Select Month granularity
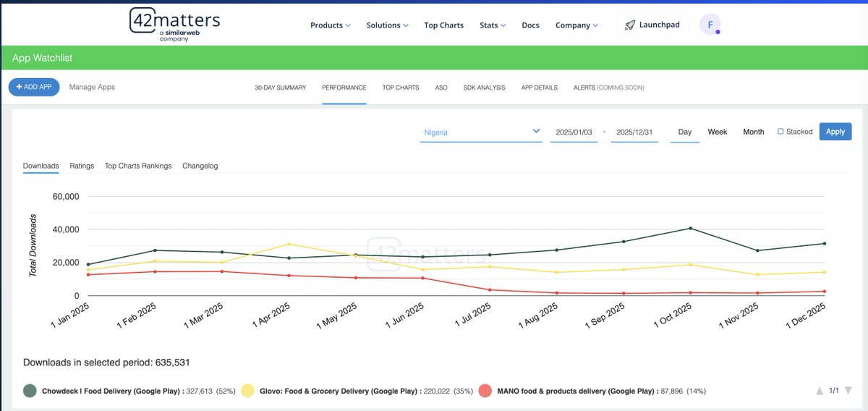 [x=754, y=132]
